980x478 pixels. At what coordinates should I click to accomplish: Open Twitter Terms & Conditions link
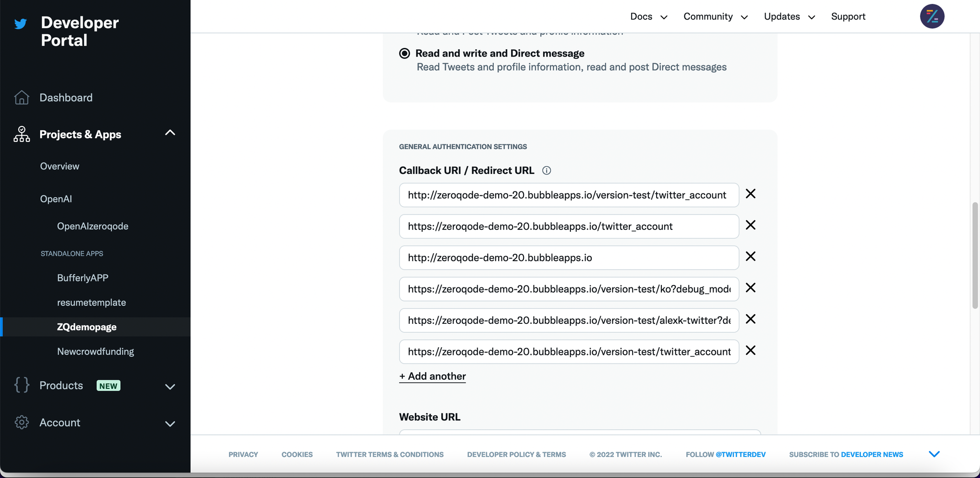[x=390, y=455]
